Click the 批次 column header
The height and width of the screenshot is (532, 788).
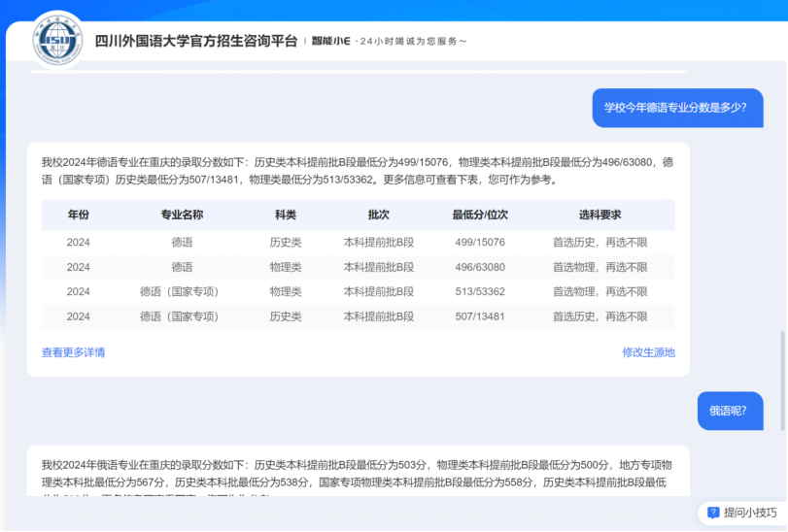tap(378, 215)
